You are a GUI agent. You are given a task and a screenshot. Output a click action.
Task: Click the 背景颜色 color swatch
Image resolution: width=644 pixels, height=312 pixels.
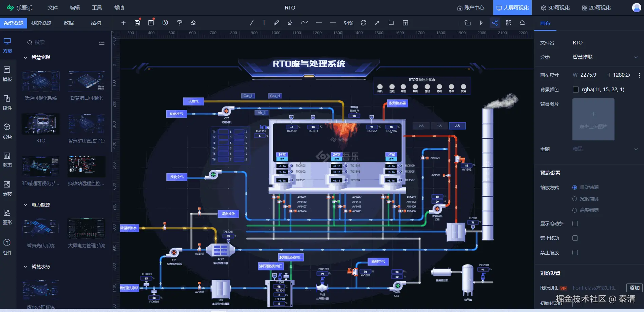[576, 89]
